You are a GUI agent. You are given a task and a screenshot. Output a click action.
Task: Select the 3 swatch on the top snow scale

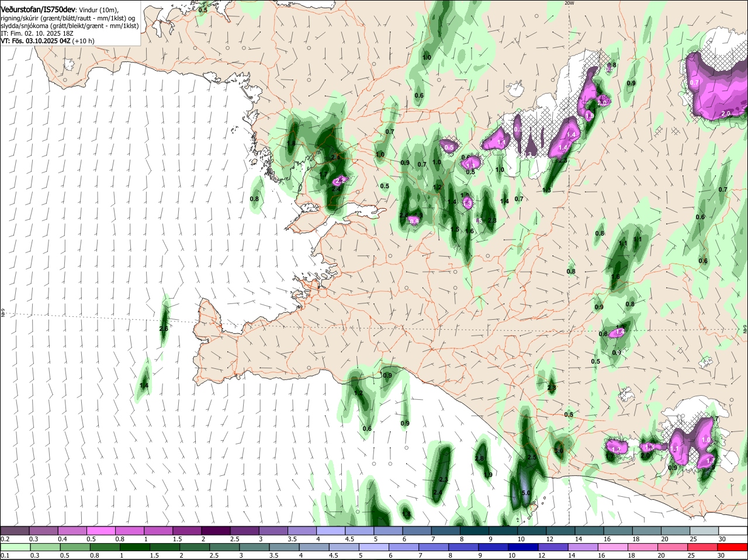[273, 530]
